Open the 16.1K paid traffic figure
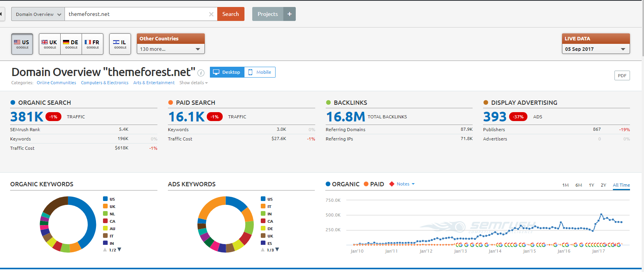Image resolution: width=644 pixels, height=272 pixels. coord(186,116)
